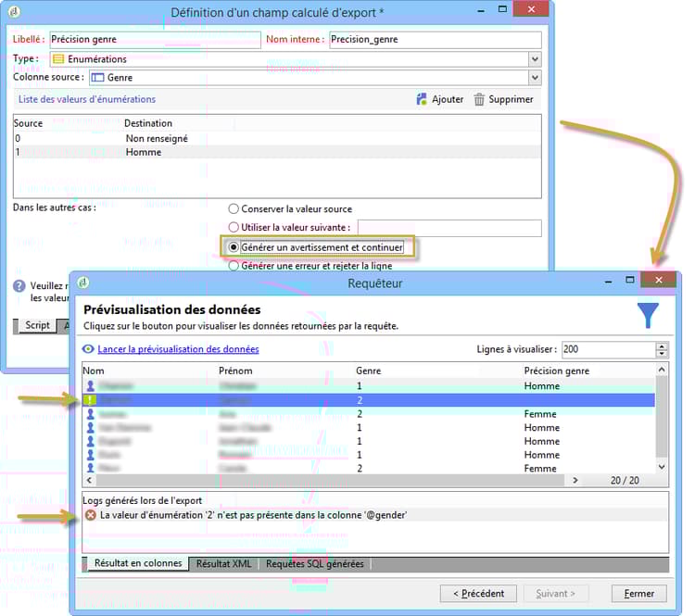Click in the Nom interne input field
This screenshot has height=616, width=695.
[435, 40]
